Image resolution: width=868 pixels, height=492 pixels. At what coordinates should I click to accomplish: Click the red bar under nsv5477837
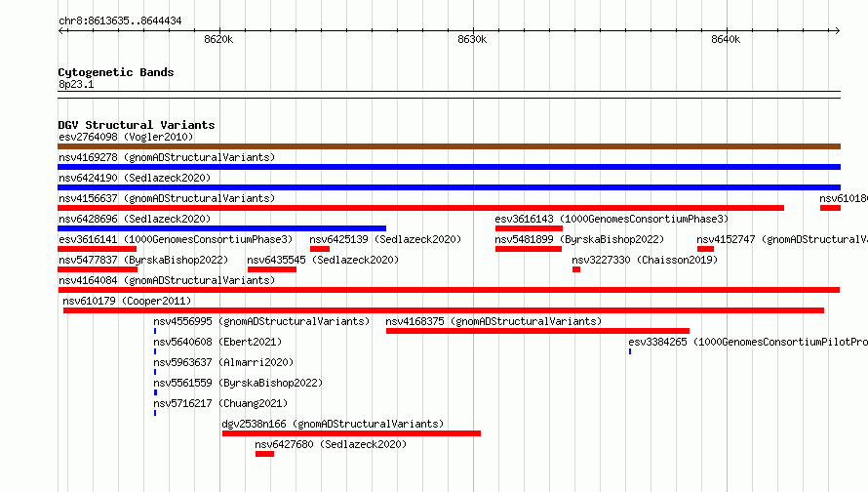[98, 269]
